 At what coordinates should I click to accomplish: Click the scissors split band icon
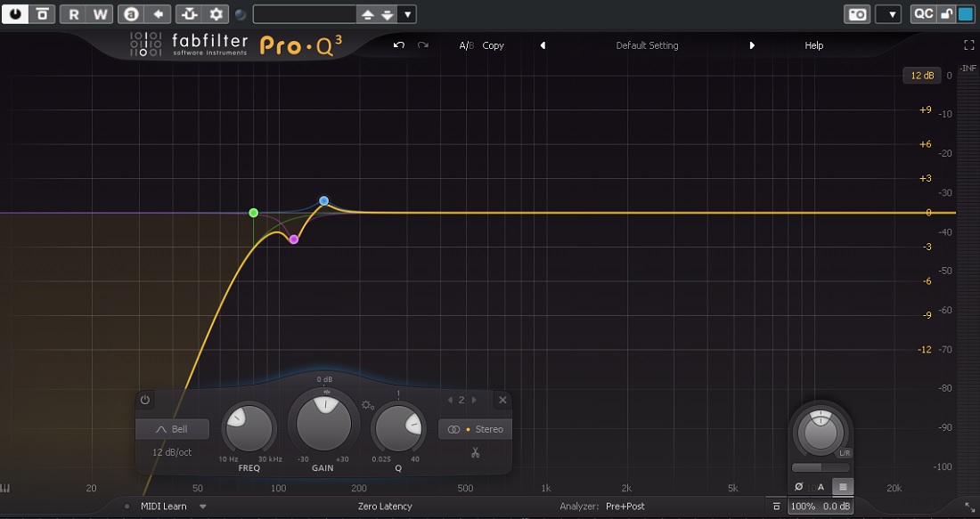coord(475,452)
